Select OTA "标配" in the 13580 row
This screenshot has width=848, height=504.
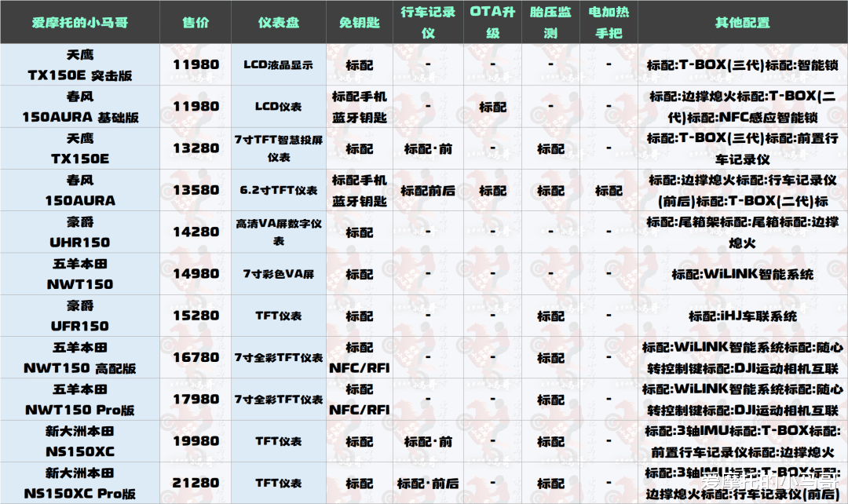(x=492, y=190)
